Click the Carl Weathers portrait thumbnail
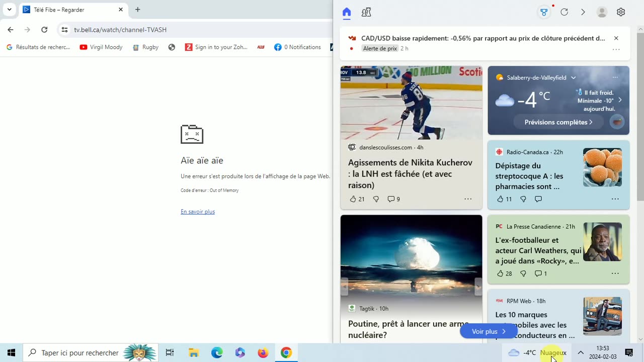This screenshot has width=644, height=362. tap(602, 242)
